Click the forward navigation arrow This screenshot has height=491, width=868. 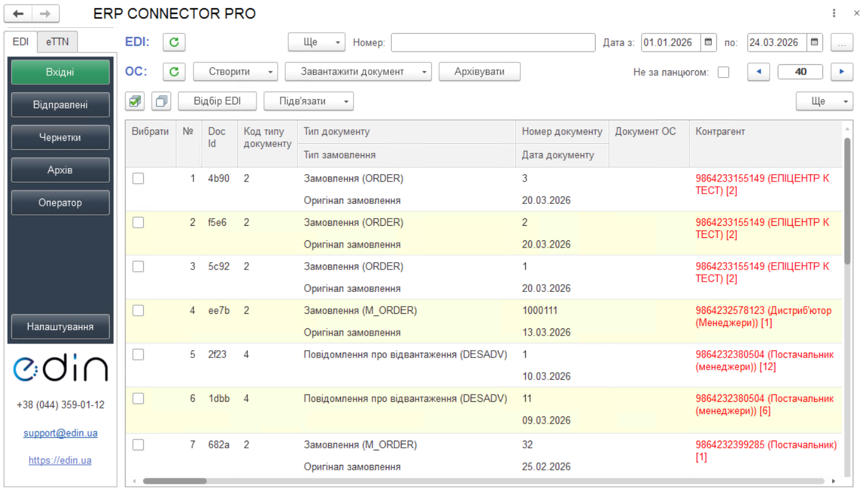pos(45,13)
